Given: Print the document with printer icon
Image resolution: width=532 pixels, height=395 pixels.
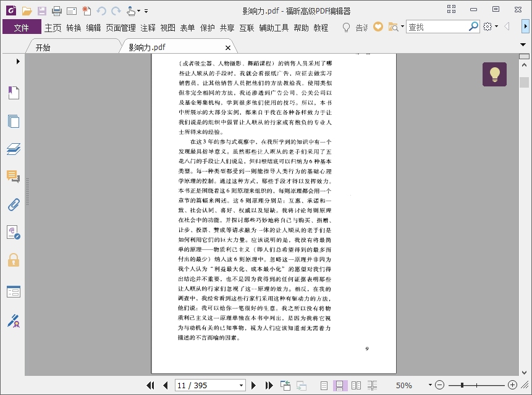Looking at the screenshot, I should click(x=57, y=11).
